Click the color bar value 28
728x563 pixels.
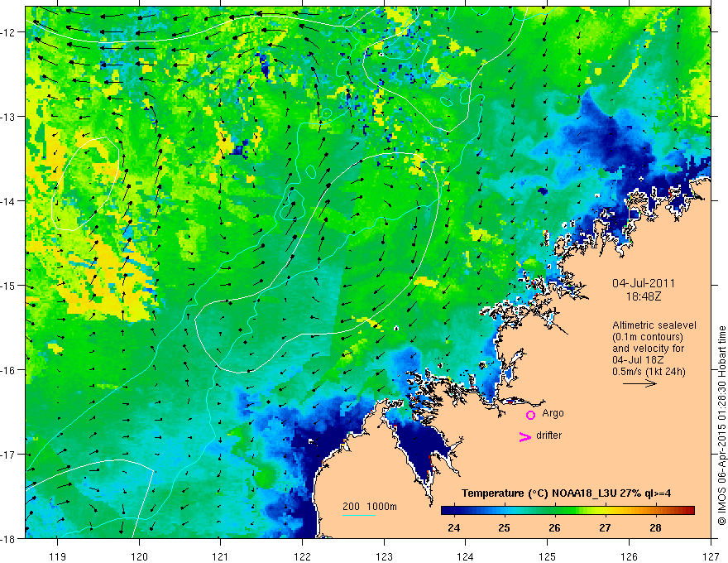(x=655, y=527)
